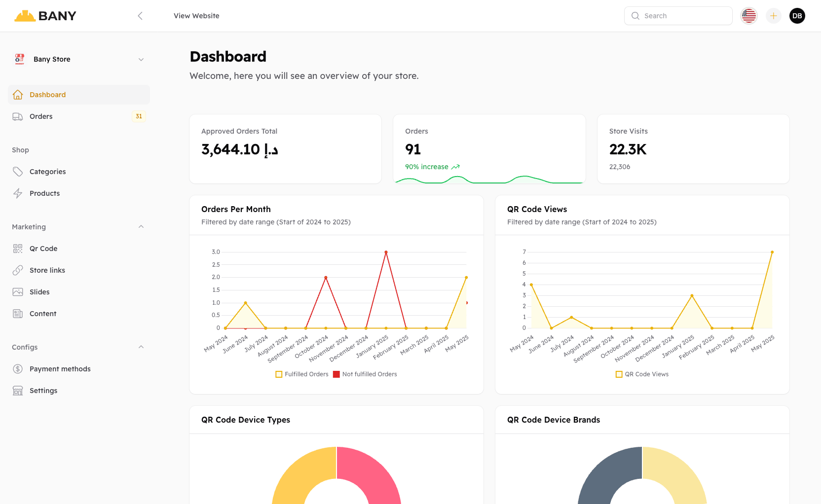Click QR Code Device Types heading
Image resolution: width=821 pixels, height=504 pixels.
246,420
